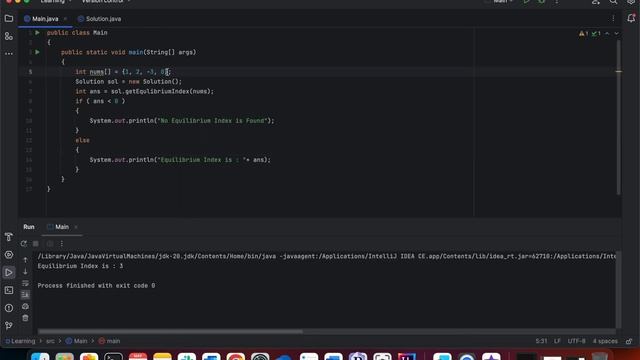Image resolution: width=640 pixels, height=360 pixels.
Task: Click "No Equilibrium Index is Found" println line
Action: [x=182, y=121]
